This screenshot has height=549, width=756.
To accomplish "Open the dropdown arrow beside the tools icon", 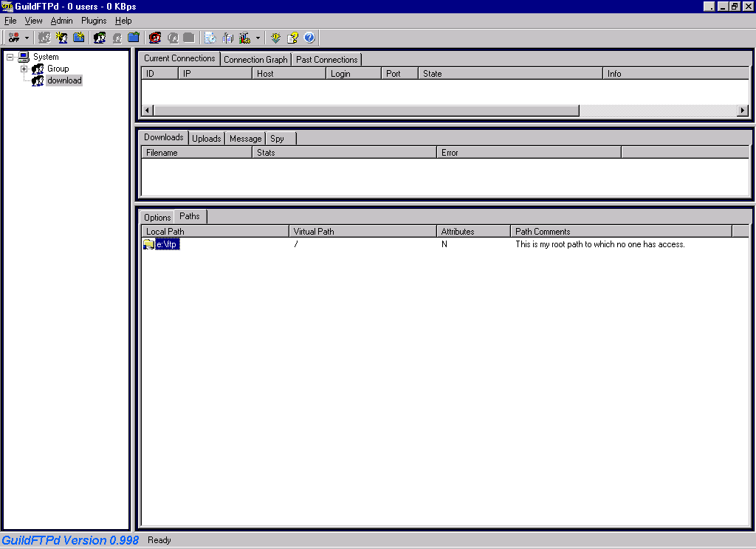I will coord(258,38).
